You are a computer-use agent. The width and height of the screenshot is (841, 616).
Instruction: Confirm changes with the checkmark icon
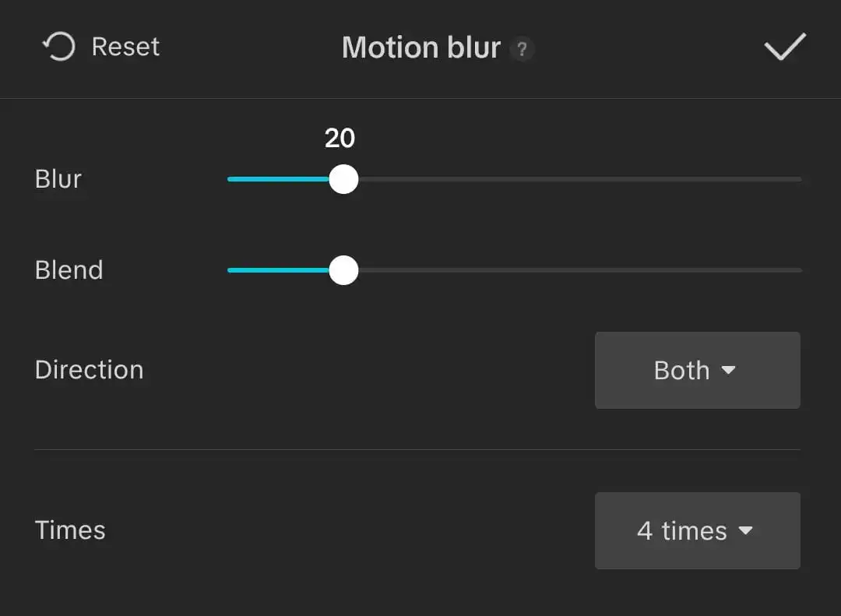tap(785, 47)
